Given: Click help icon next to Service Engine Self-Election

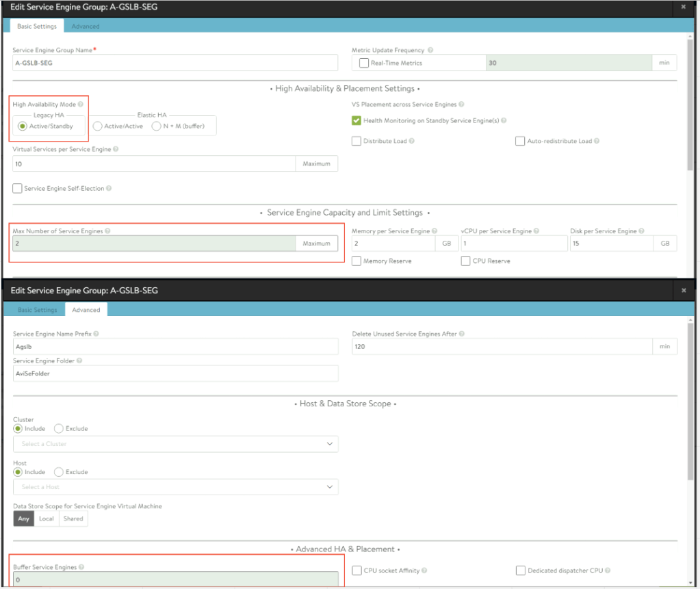Looking at the screenshot, I should 109,188.
